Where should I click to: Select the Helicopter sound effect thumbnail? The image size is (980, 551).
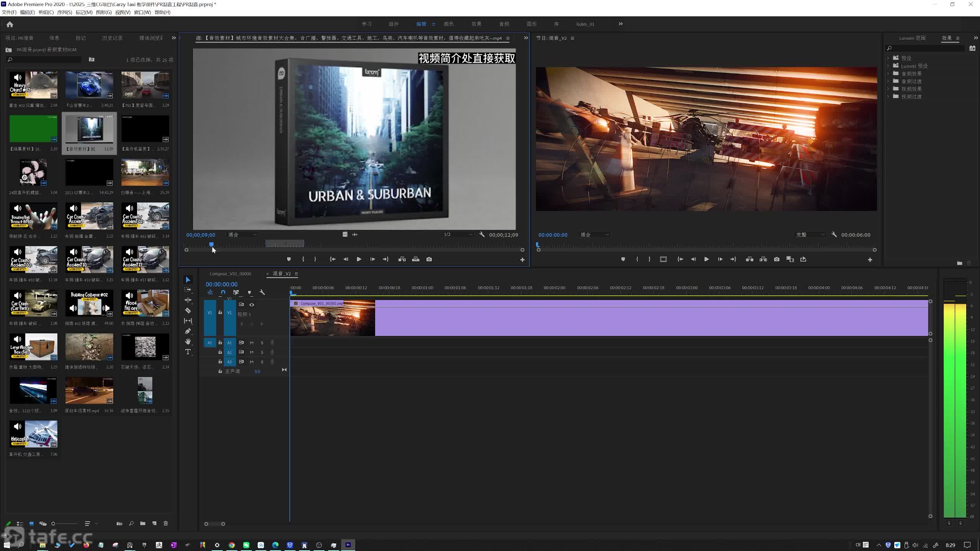[x=33, y=434]
